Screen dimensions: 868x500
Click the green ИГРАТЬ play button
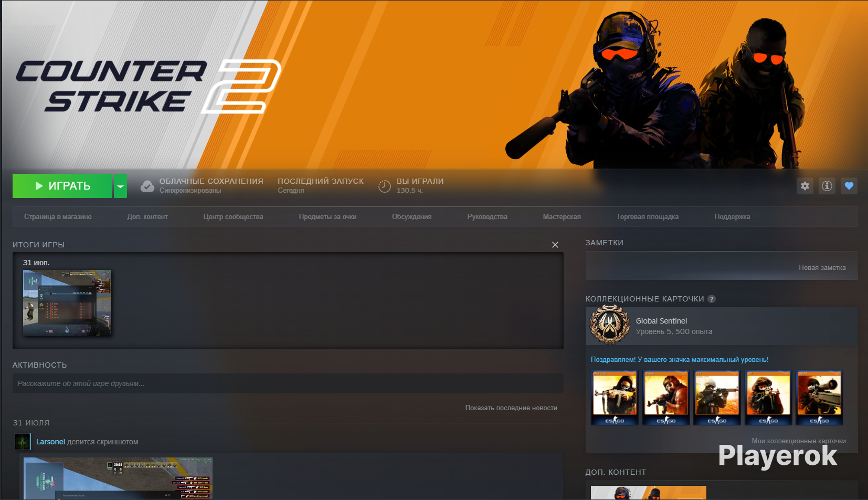tap(62, 186)
